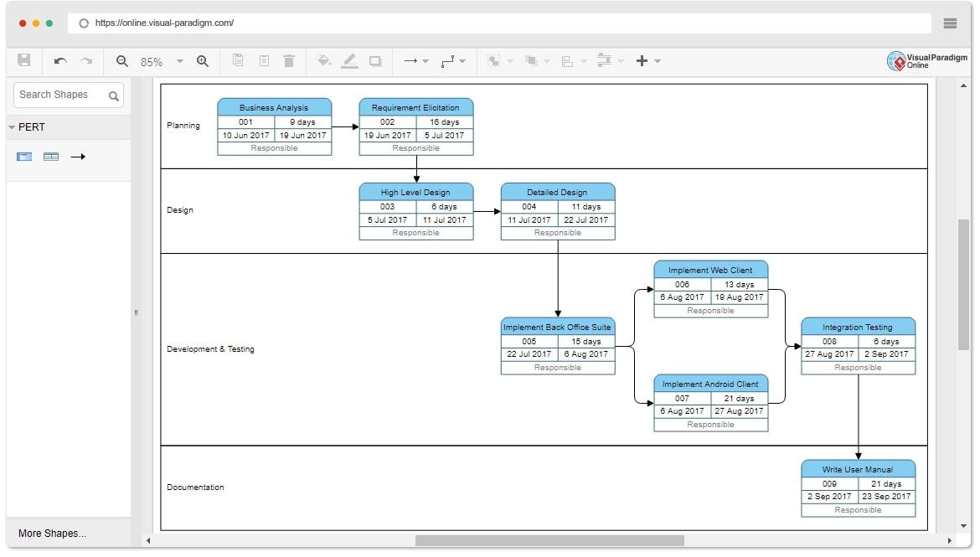Image resolution: width=980 pixels, height=557 pixels.
Task: Click the shadow icon in the toolbar
Action: tap(375, 61)
